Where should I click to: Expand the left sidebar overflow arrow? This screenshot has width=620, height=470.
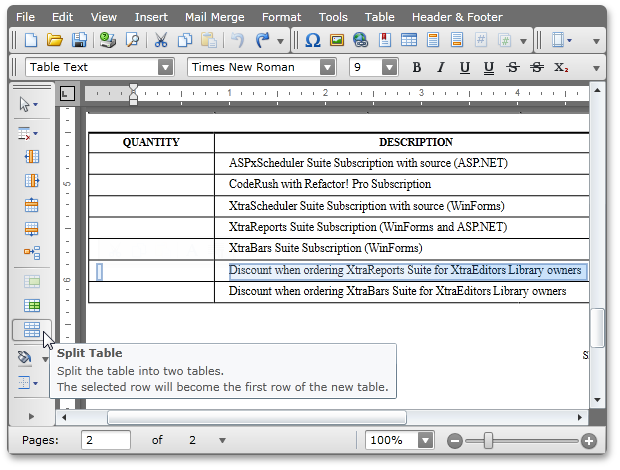tap(32, 416)
